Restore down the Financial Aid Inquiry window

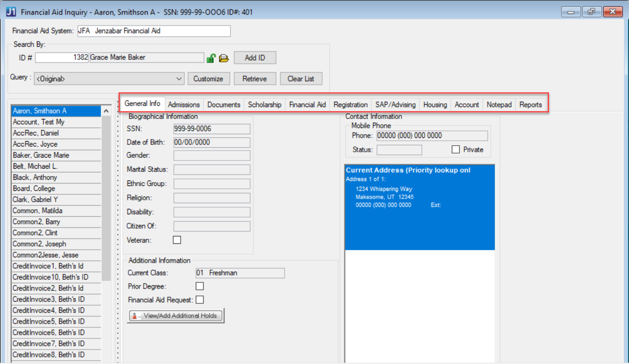click(591, 12)
